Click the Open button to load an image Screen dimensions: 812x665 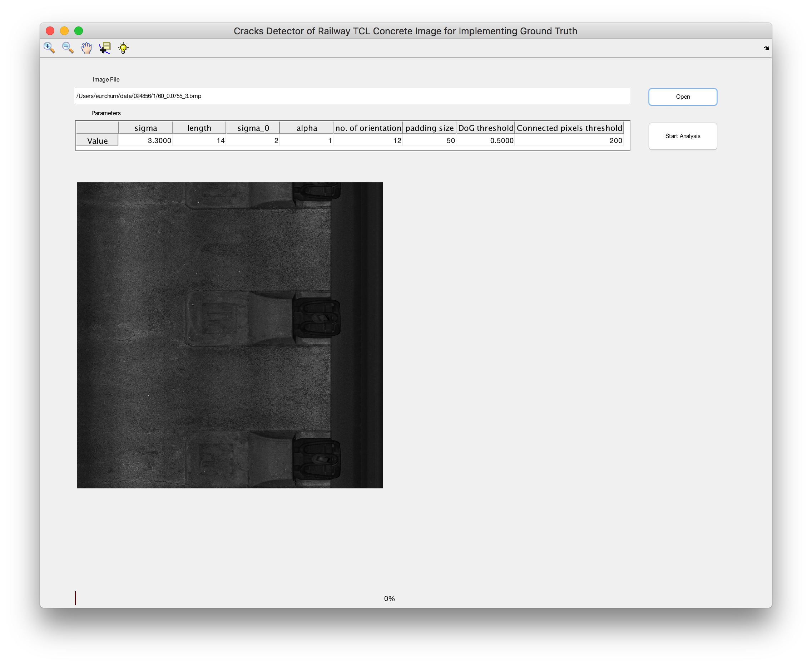683,97
